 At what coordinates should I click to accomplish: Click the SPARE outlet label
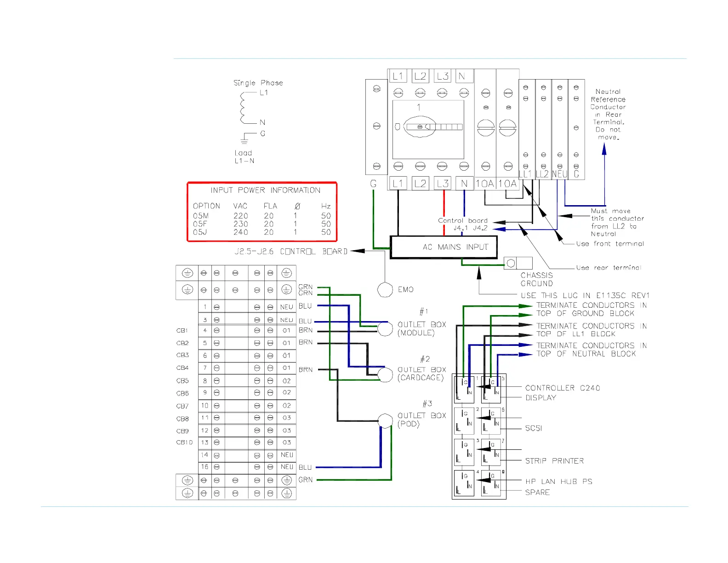pyautogui.click(x=537, y=492)
